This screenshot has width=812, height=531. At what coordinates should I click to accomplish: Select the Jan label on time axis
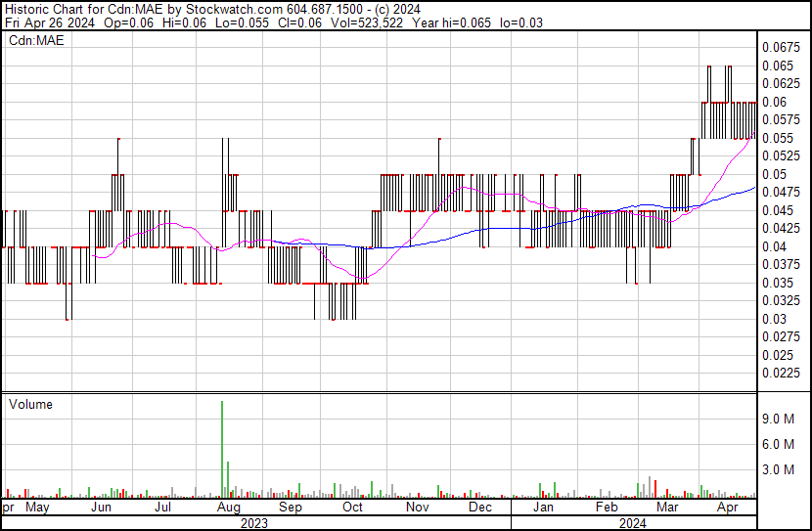coord(543,508)
